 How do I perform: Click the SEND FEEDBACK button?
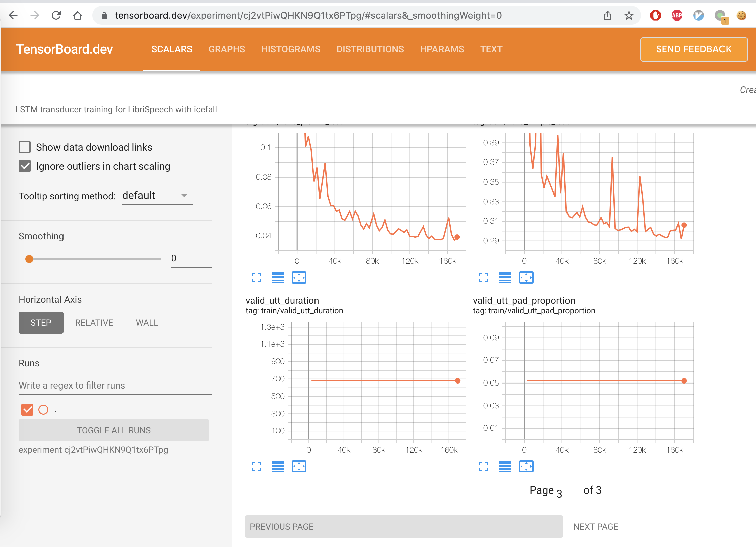[694, 49]
